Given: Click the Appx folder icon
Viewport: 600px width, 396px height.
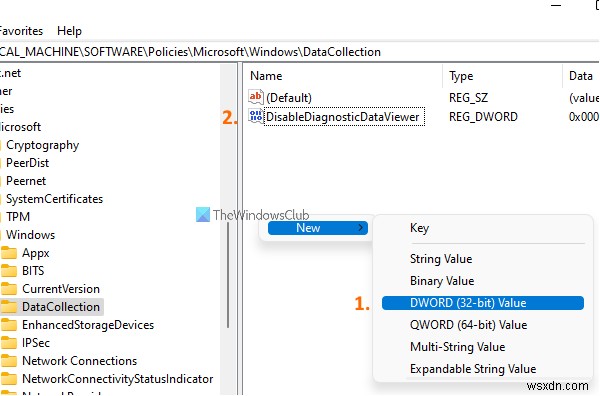Looking at the screenshot, I should coord(9,253).
